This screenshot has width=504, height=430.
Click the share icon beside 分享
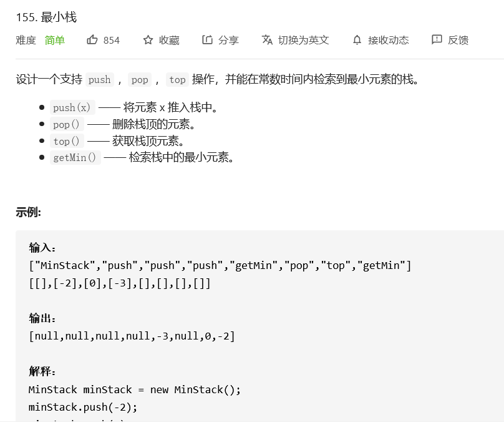(x=207, y=40)
